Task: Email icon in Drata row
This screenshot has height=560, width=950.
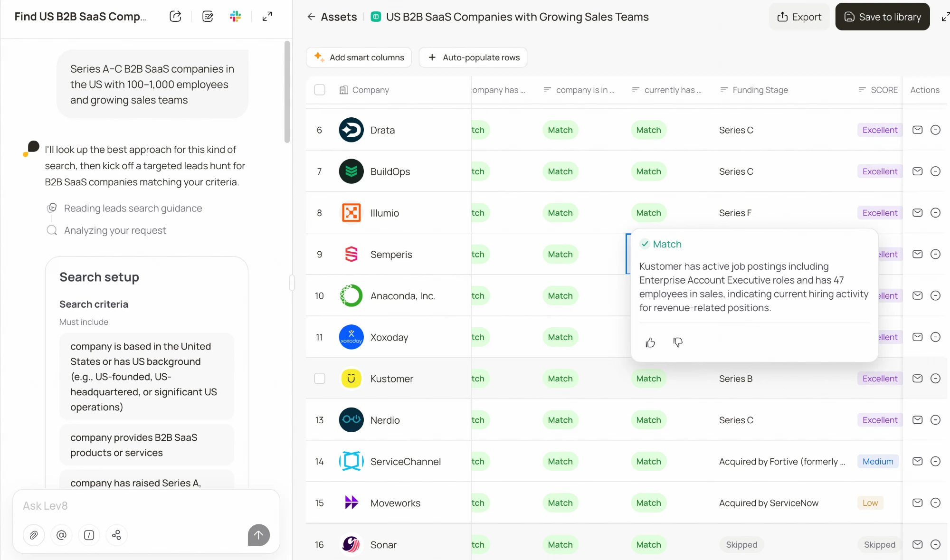Action: pyautogui.click(x=917, y=130)
